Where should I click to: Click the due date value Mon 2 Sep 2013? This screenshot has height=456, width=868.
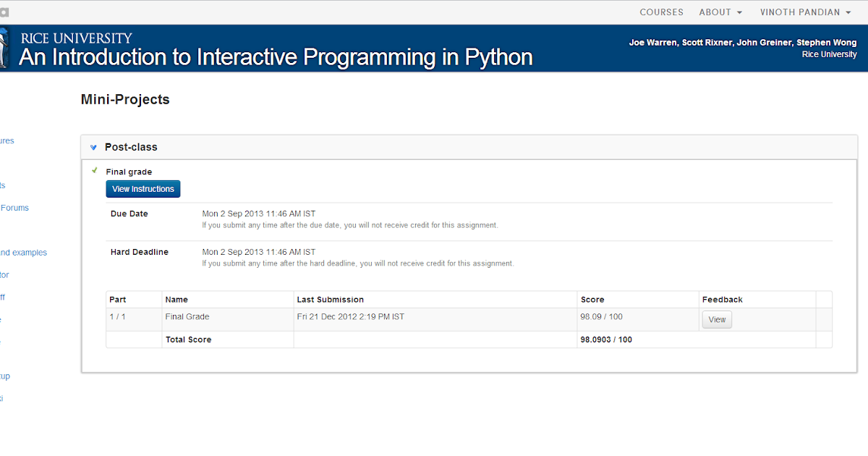pos(259,214)
